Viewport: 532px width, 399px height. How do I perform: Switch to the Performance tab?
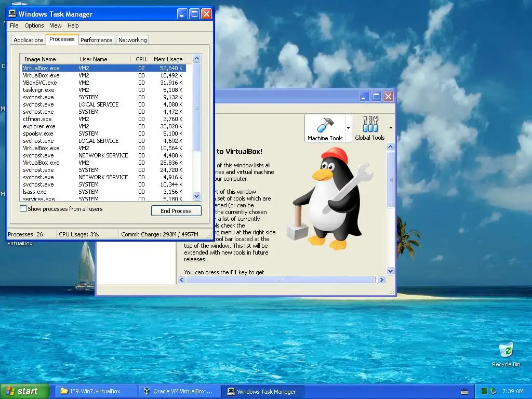tap(96, 40)
